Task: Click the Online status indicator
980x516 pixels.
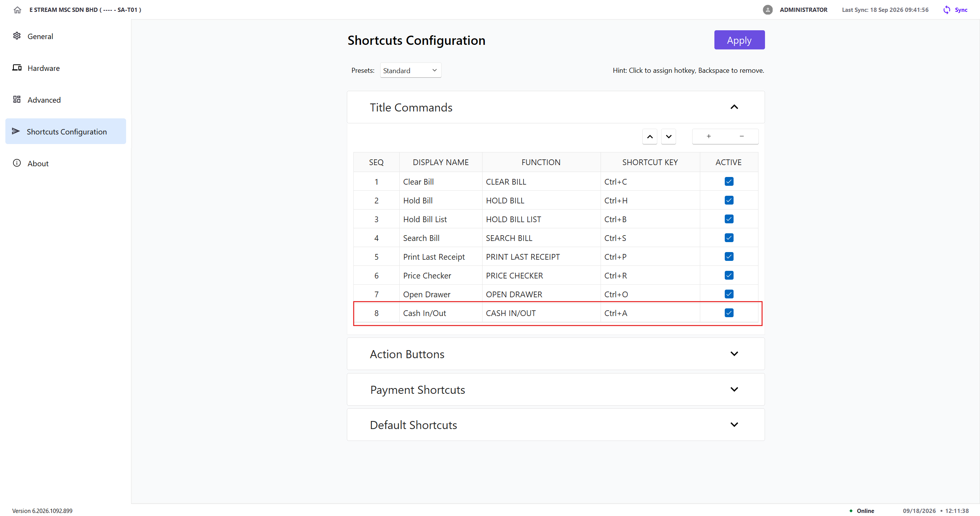Action: coord(862,511)
